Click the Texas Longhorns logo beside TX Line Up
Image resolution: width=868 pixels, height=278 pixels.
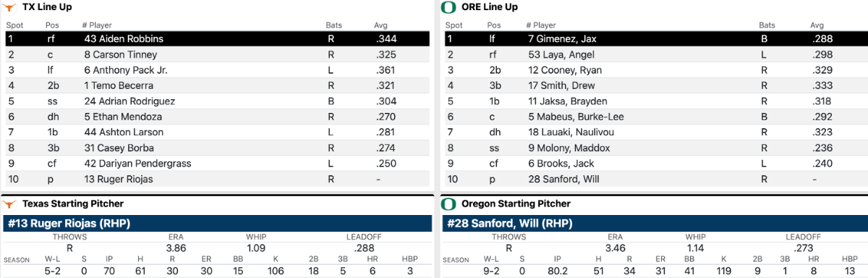(x=10, y=7)
